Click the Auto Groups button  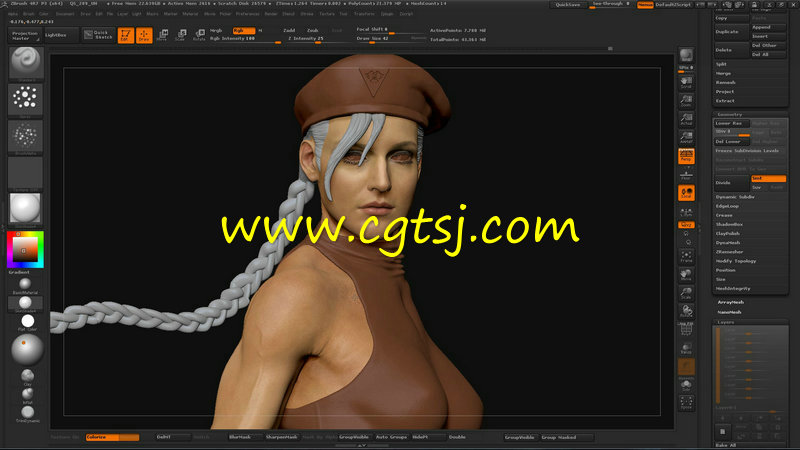click(x=391, y=437)
